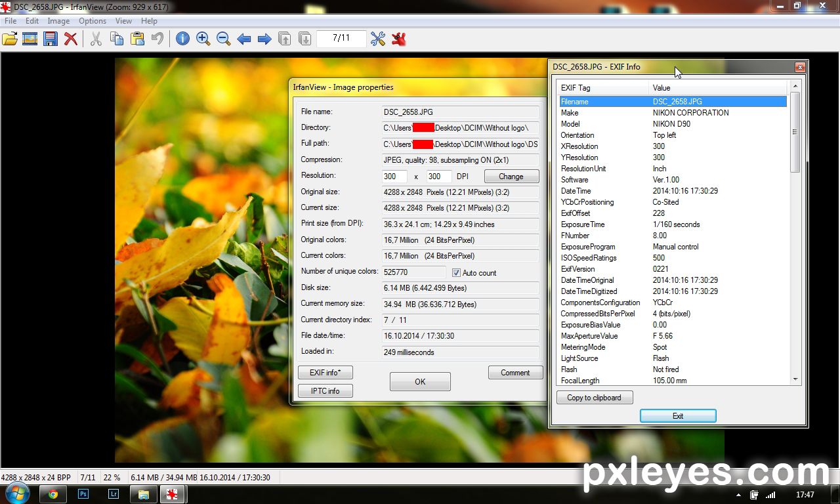The image size is (840, 504).
Task: Select the Filename row in EXIF list
Action: click(673, 102)
